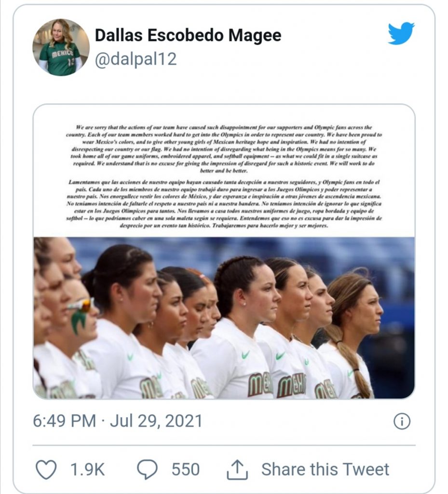Click the 550 replies count
448x494 pixels.
click(x=185, y=469)
